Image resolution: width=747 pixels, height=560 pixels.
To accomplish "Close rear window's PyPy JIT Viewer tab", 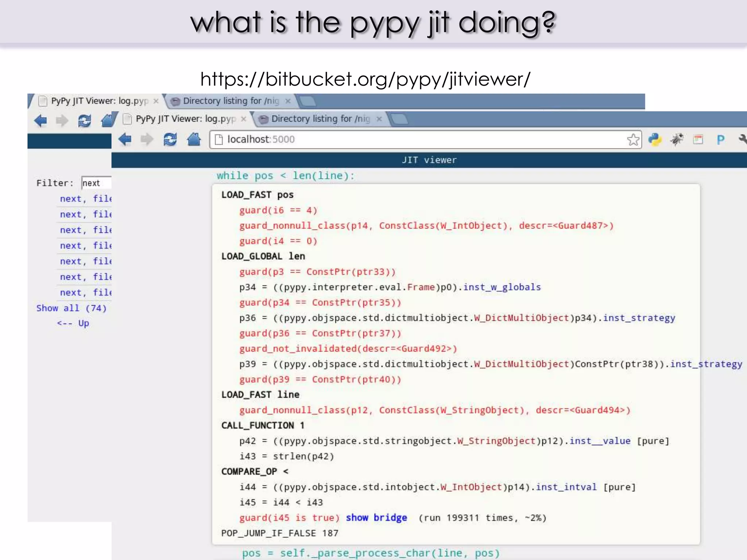I will [156, 101].
